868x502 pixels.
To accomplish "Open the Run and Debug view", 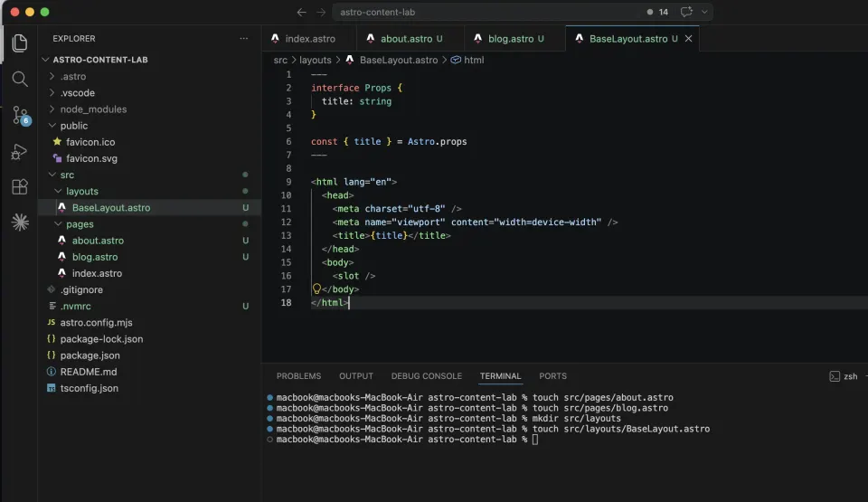I will 19,151.
